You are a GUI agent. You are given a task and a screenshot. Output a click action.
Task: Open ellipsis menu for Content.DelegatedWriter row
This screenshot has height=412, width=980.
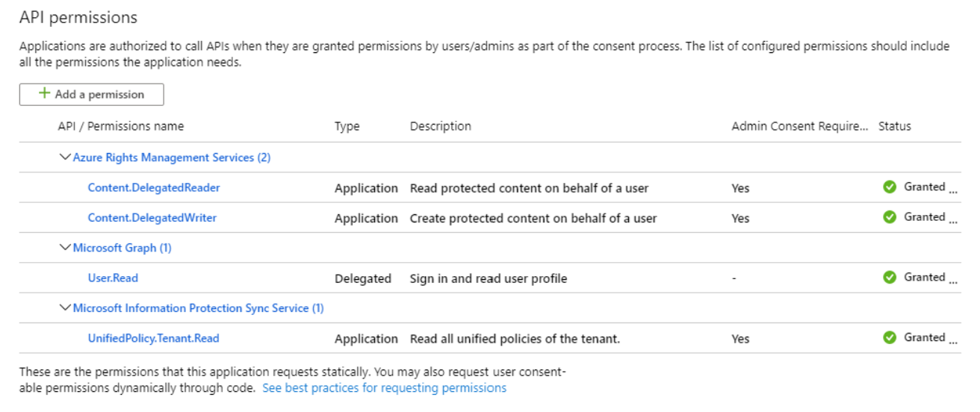(x=953, y=221)
